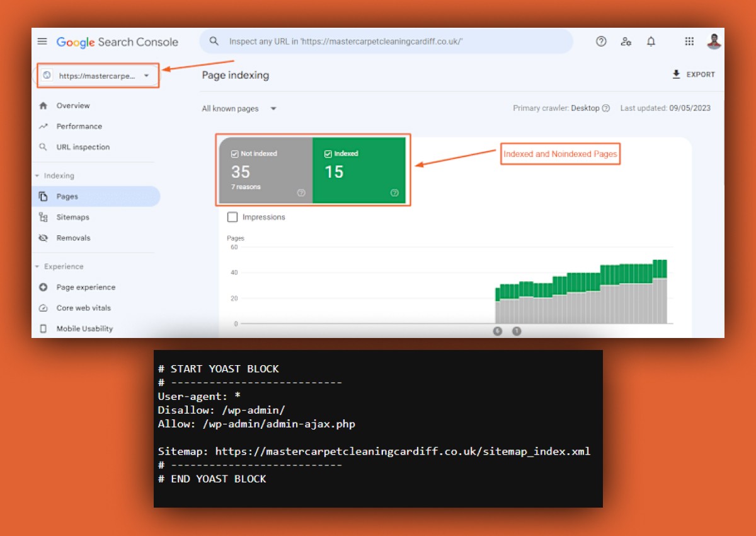The image size is (756, 536).
Task: Click the Overview home icon
Action: tap(43, 106)
